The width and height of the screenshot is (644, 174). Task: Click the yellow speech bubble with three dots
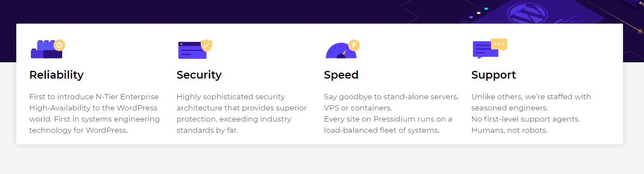(x=499, y=44)
